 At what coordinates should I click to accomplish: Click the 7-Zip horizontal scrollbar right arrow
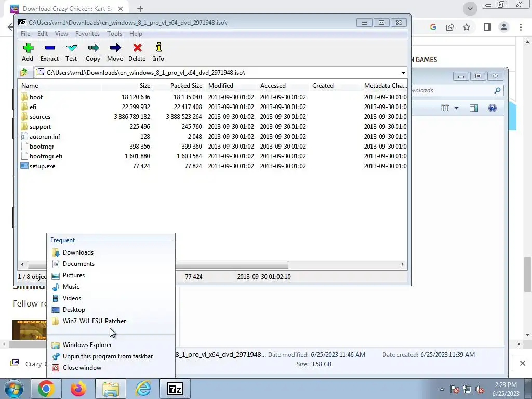tap(403, 264)
